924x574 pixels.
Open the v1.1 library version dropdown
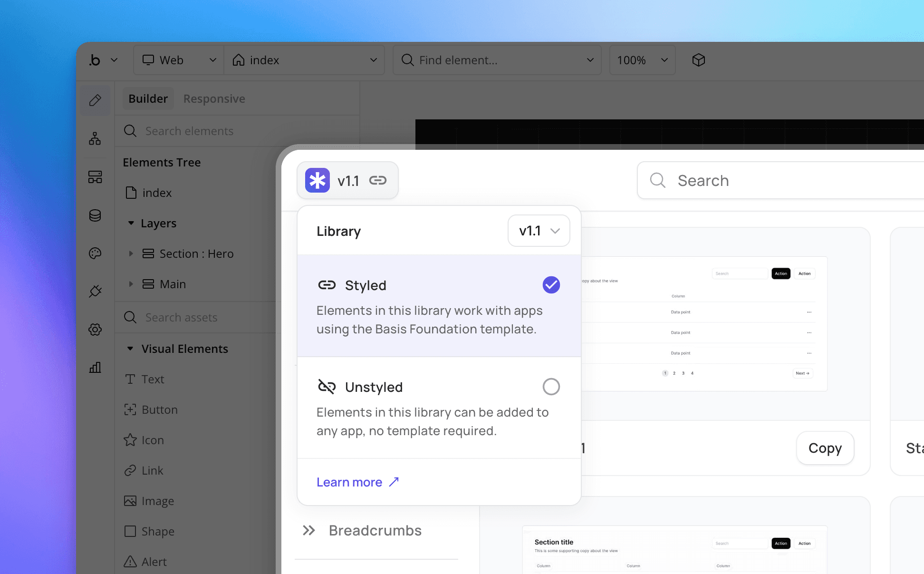pyautogui.click(x=539, y=231)
